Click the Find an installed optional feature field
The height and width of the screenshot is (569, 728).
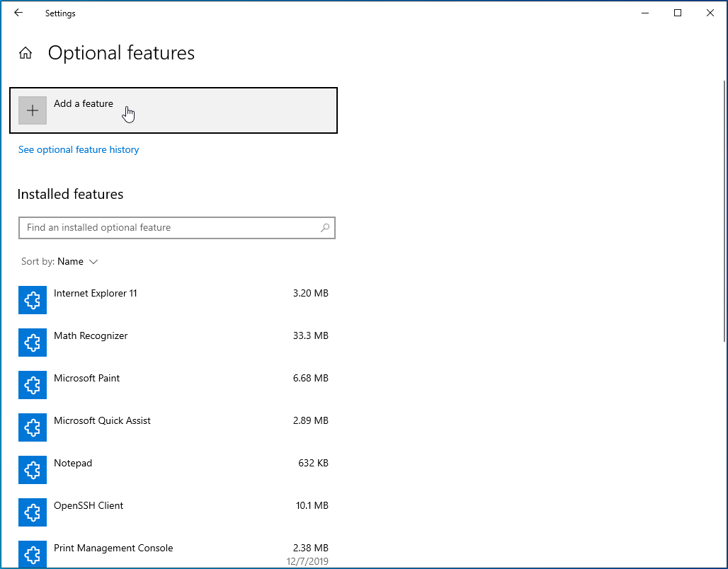tap(170, 228)
